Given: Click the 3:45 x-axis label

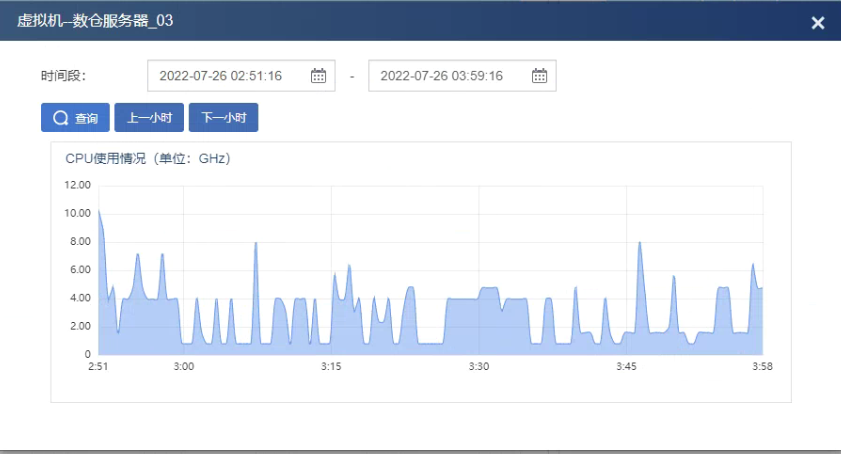Looking at the screenshot, I should [627, 367].
